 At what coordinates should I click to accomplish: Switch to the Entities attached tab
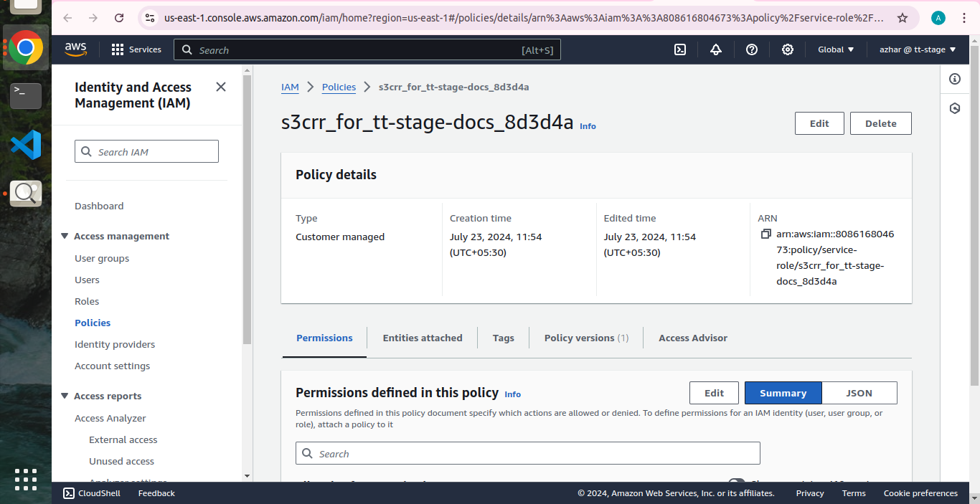coord(423,338)
